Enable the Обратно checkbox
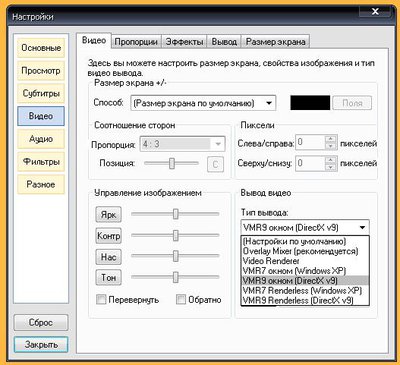This screenshot has width=400, height=365. coord(181,299)
